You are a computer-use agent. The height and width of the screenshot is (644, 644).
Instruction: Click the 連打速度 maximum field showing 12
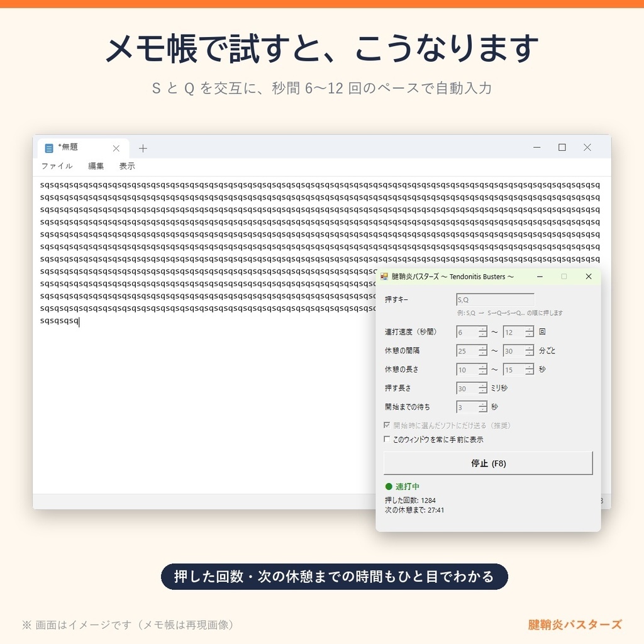tap(514, 332)
